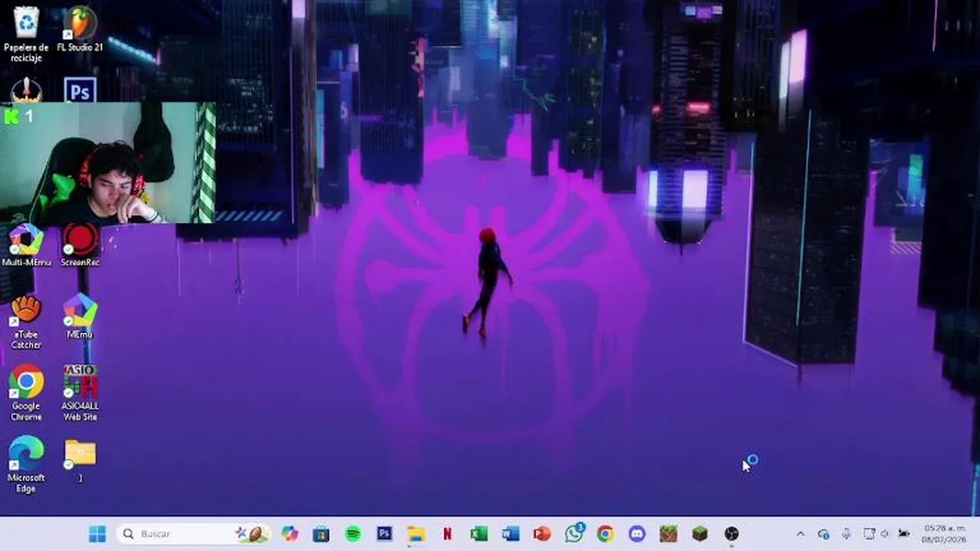Click the battery tray icon

(904, 534)
